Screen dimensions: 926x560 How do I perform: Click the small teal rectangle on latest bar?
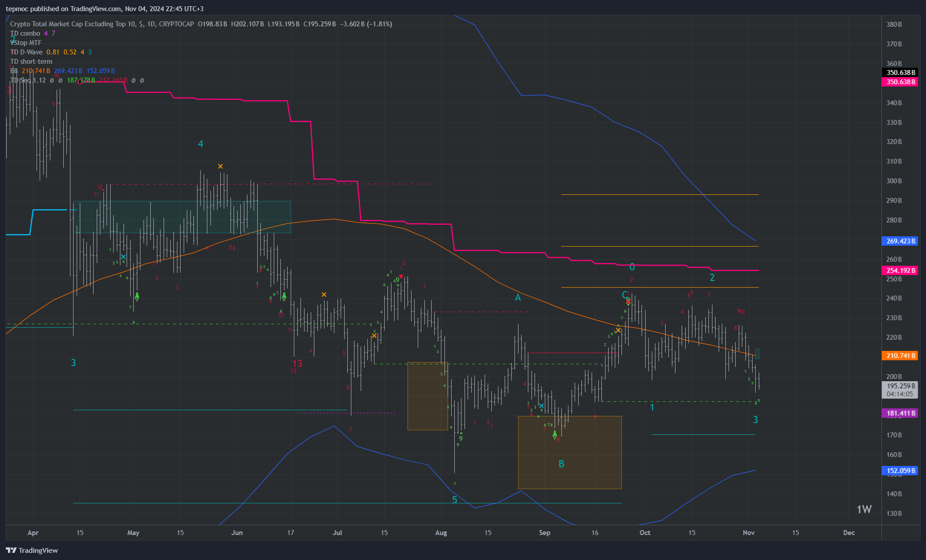757,354
